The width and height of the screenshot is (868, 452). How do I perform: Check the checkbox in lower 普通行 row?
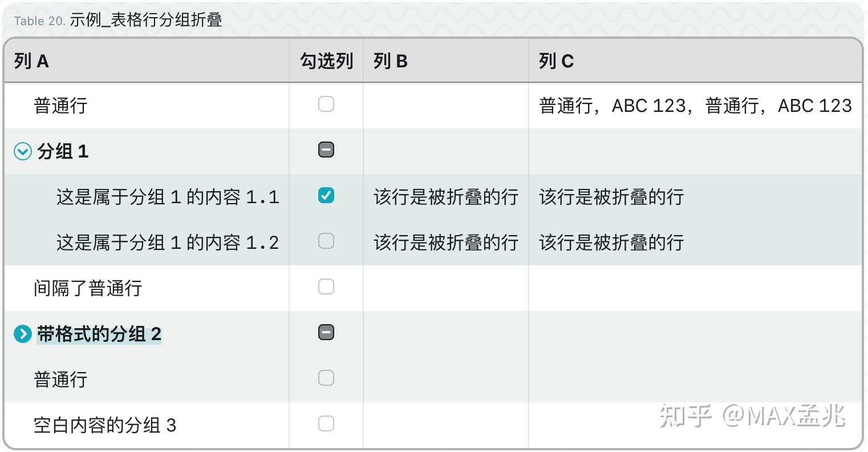point(326,378)
